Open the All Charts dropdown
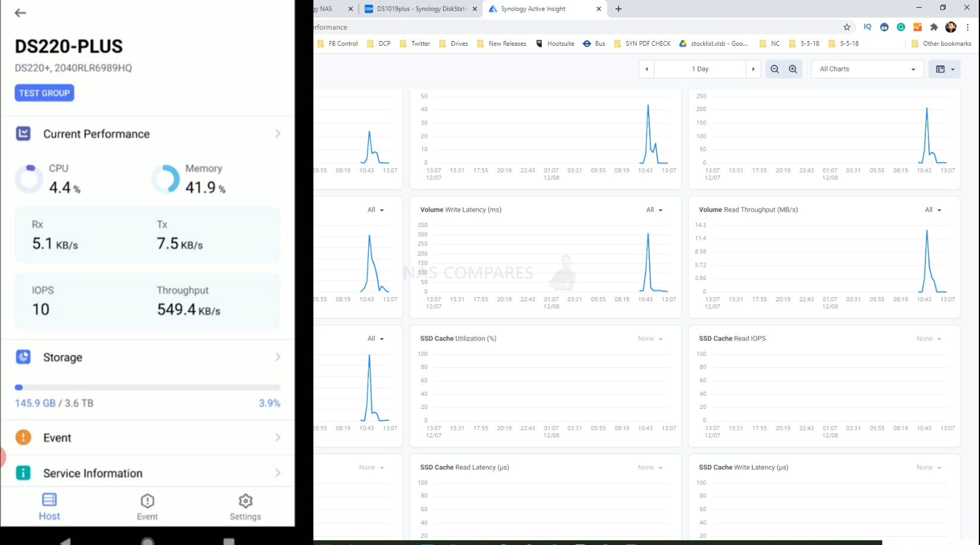 pyautogui.click(x=867, y=69)
